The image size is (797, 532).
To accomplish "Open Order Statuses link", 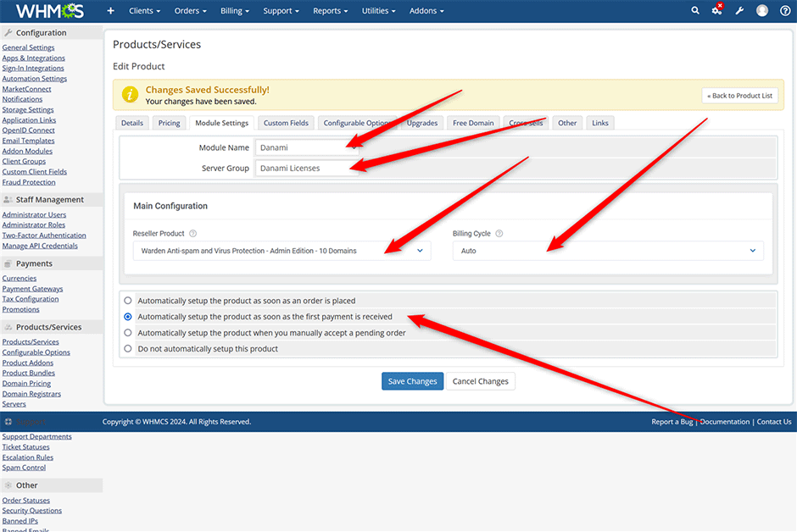I will 26,501.
